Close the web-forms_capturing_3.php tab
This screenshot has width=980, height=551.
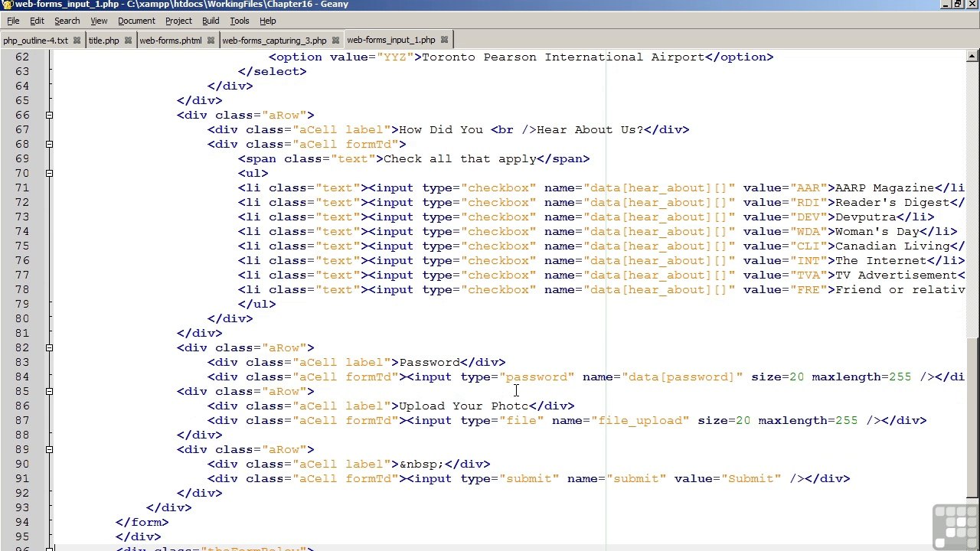[x=336, y=41]
